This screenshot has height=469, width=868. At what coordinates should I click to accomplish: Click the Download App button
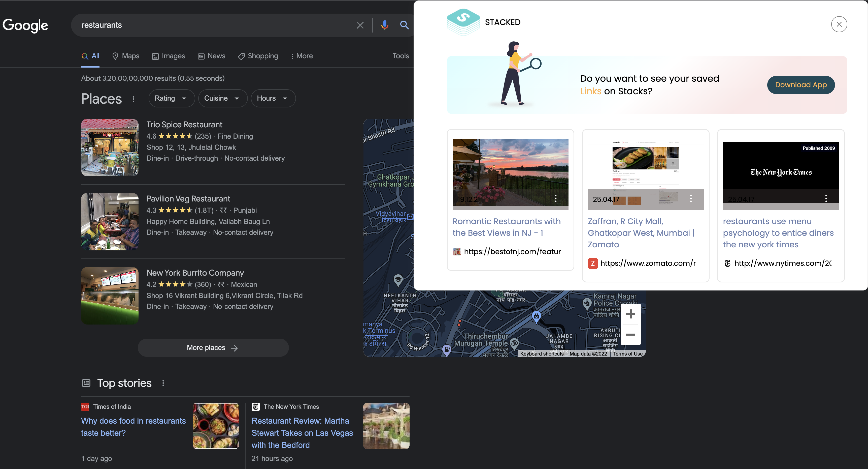800,85
